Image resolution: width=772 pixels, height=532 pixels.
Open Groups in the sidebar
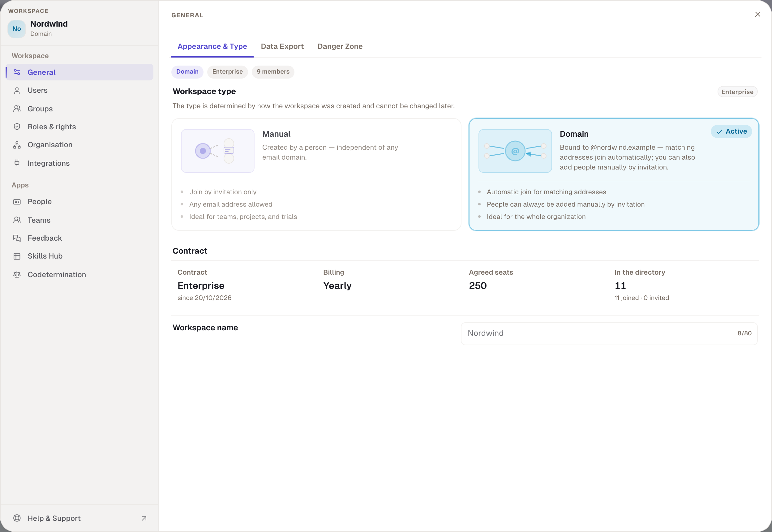(x=80, y=109)
